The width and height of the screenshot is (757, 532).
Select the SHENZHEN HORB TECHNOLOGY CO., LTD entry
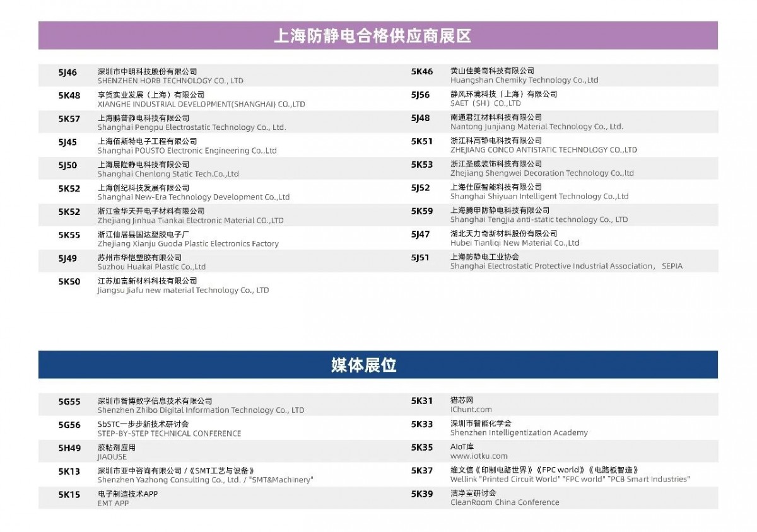[170, 81]
